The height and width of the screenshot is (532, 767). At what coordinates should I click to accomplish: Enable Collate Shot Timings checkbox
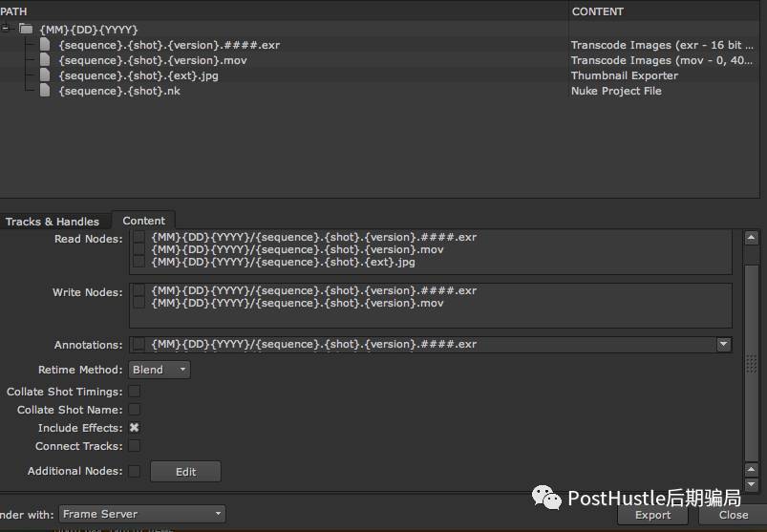(x=135, y=392)
